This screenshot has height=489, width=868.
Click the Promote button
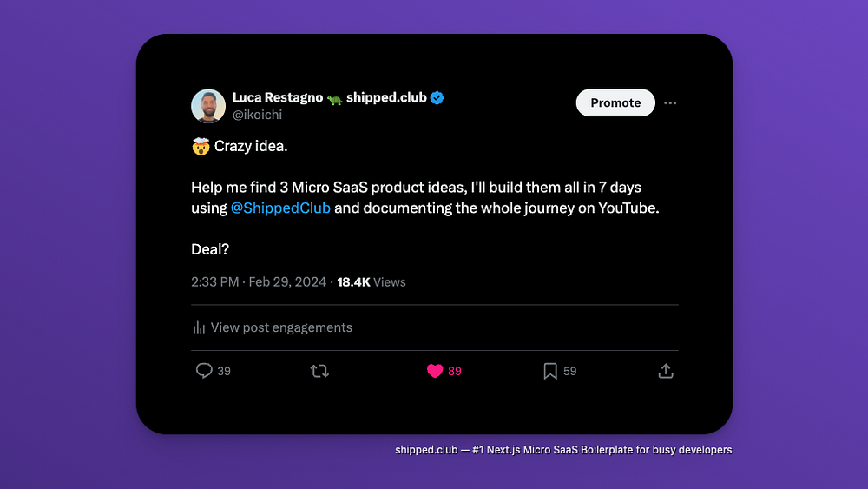pos(615,102)
